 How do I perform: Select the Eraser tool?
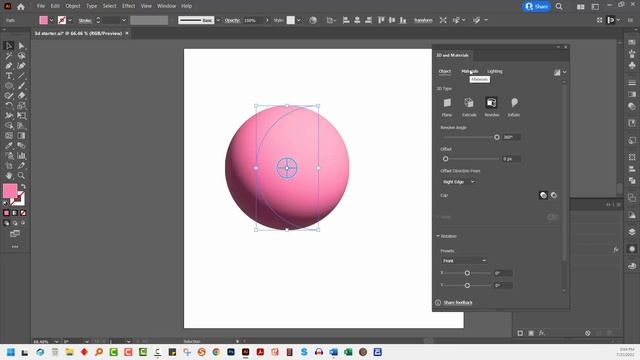tap(21, 96)
